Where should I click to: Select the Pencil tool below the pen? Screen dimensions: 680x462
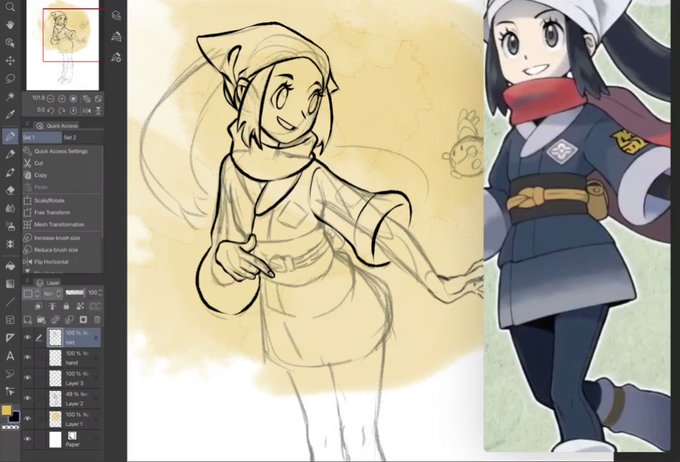[10, 154]
